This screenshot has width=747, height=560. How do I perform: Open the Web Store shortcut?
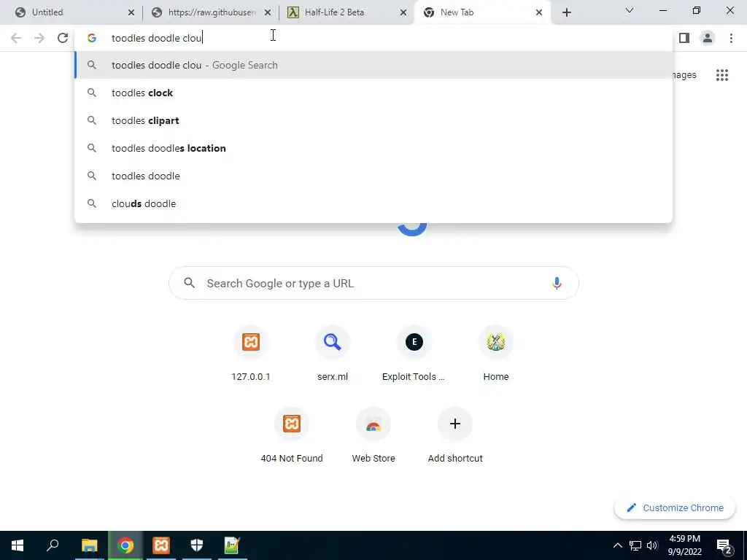click(373, 436)
